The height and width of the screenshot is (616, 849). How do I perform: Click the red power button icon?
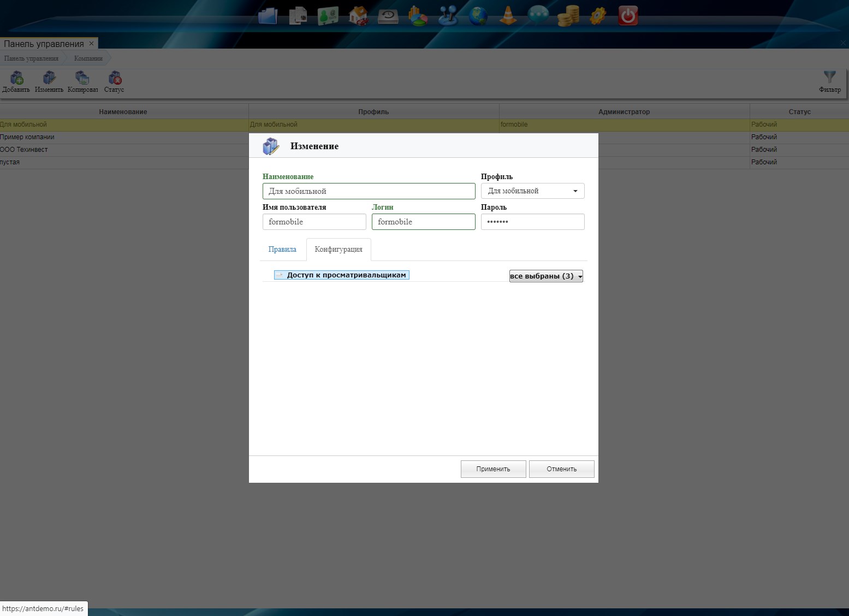pos(628,16)
